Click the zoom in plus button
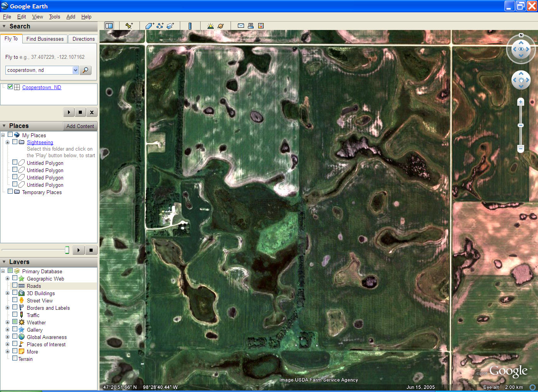The image size is (538, 392). tap(521, 102)
